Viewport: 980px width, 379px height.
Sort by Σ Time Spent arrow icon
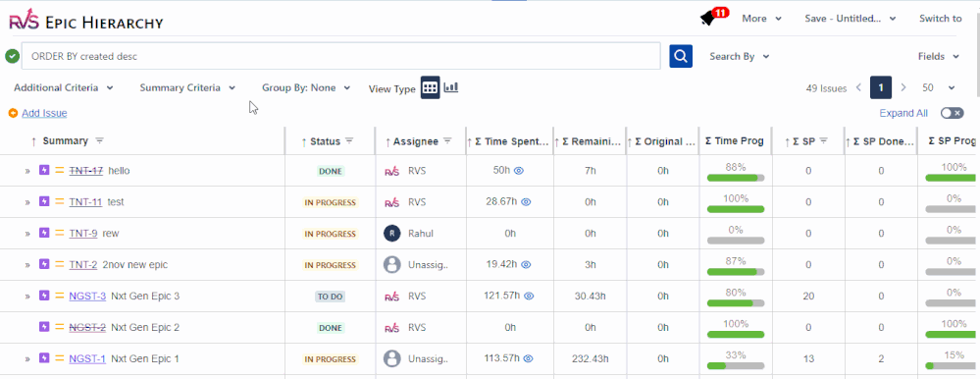click(469, 142)
